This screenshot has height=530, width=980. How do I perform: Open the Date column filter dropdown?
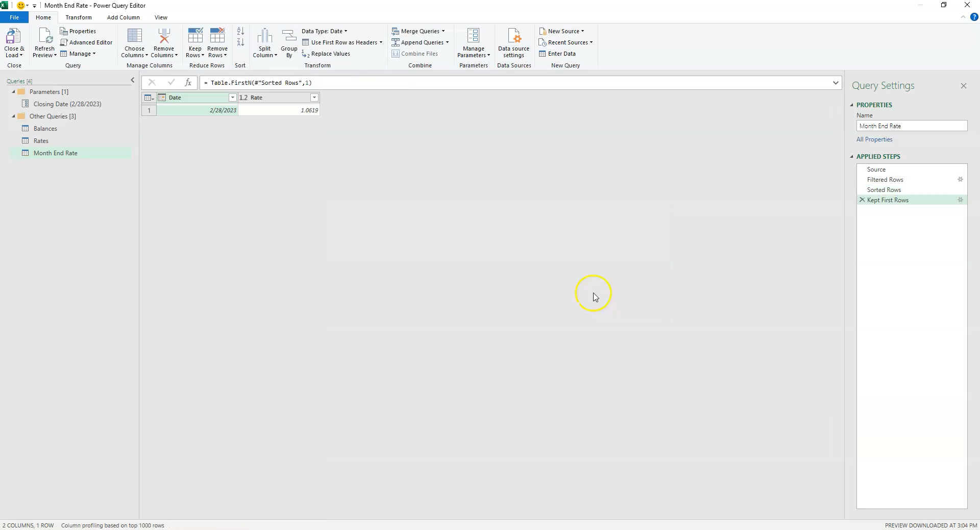coord(232,98)
